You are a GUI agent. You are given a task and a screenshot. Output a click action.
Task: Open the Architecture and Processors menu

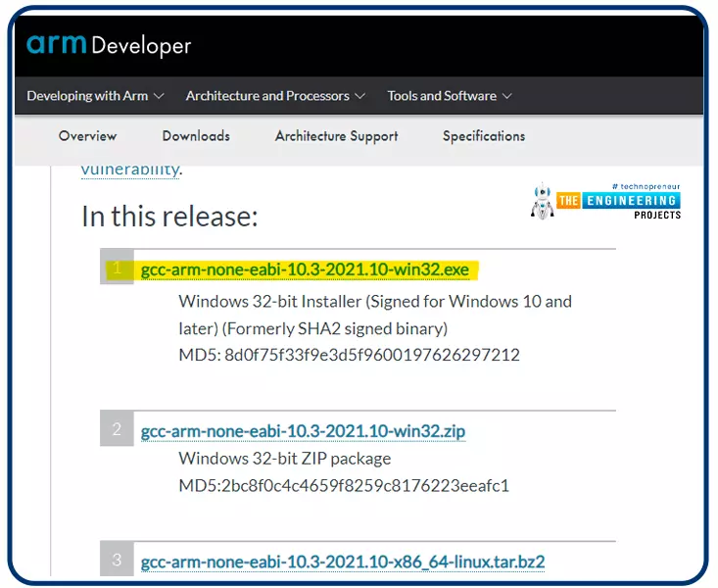267,96
